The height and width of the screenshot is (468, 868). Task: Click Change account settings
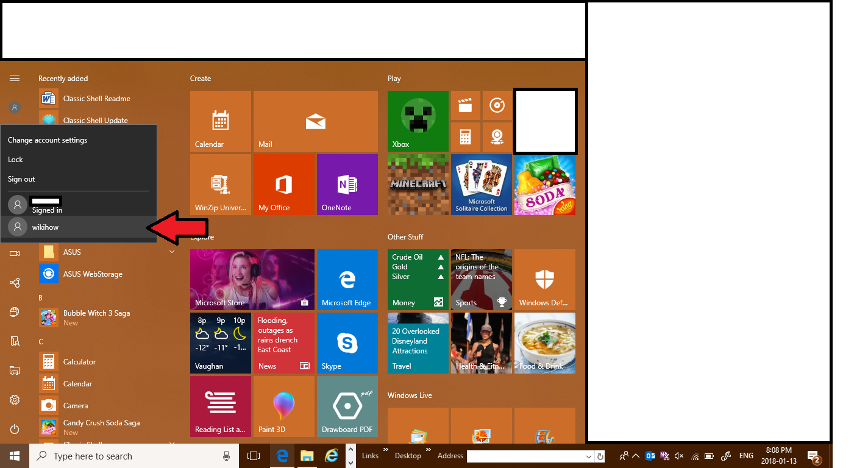[x=79, y=140]
